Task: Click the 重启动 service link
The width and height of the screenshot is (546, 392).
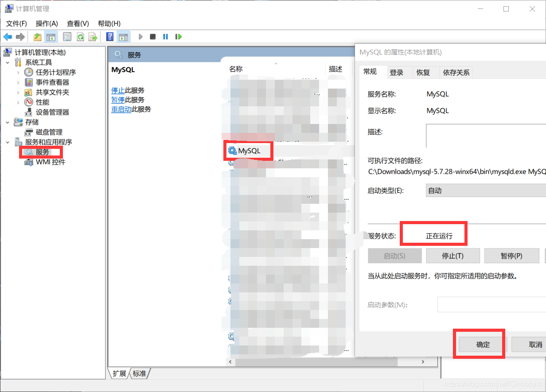Action: (x=121, y=109)
